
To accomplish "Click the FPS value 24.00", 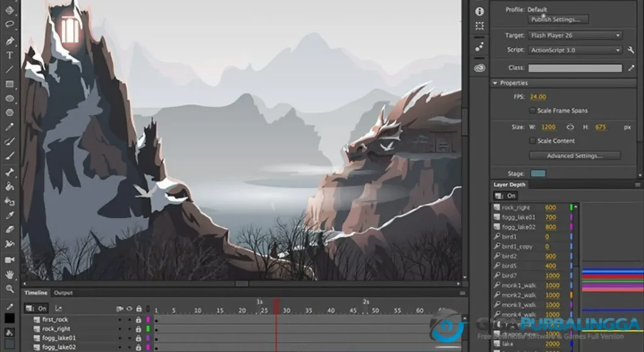I will pos(538,97).
